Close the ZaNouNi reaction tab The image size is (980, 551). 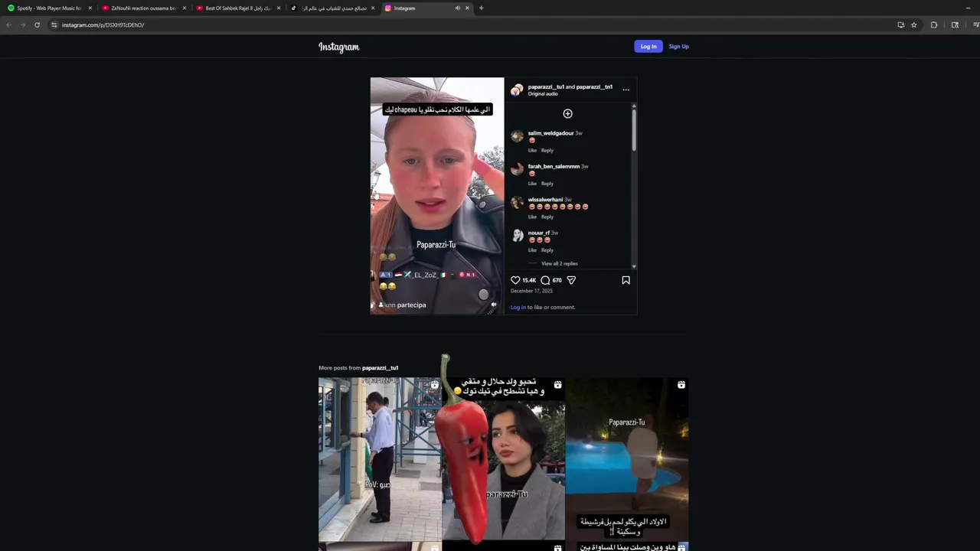(184, 8)
